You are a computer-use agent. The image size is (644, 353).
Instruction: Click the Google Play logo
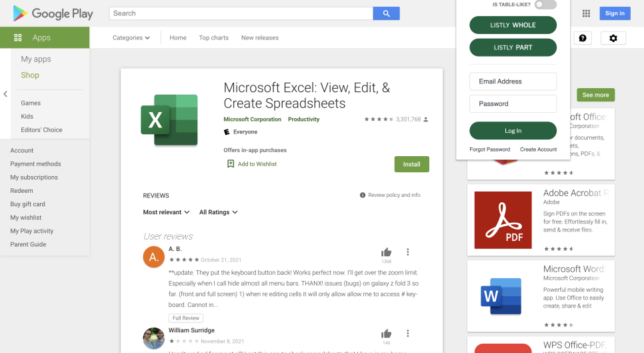click(53, 13)
